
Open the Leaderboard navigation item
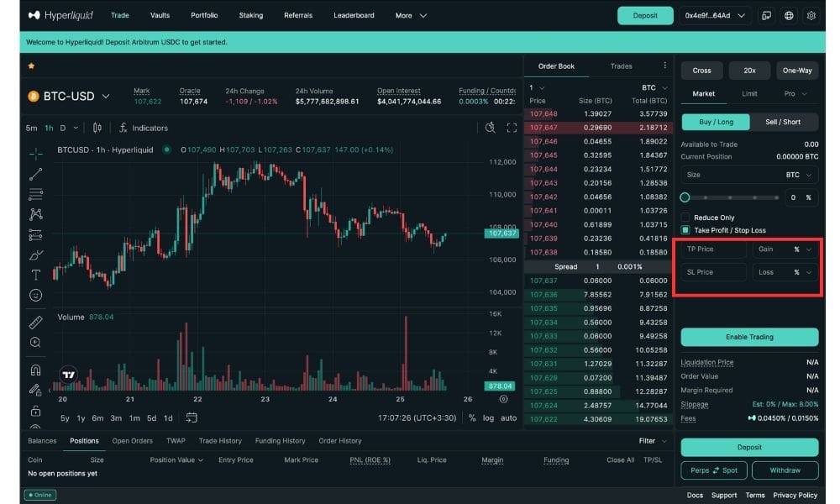click(x=354, y=15)
